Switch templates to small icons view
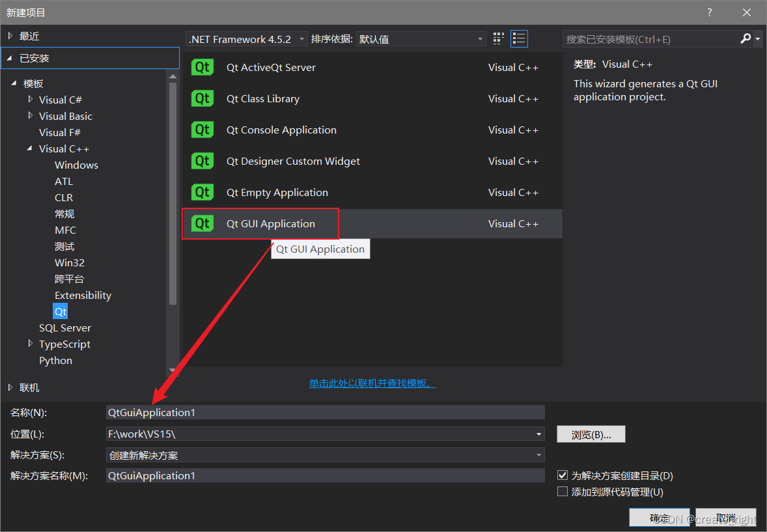The width and height of the screenshot is (767, 532). tap(499, 38)
